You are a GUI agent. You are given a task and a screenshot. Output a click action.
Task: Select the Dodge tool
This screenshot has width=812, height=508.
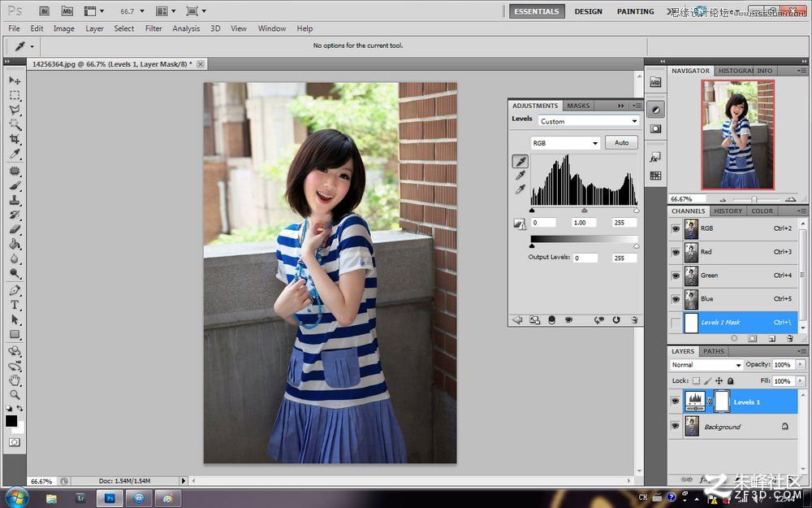coord(15,272)
